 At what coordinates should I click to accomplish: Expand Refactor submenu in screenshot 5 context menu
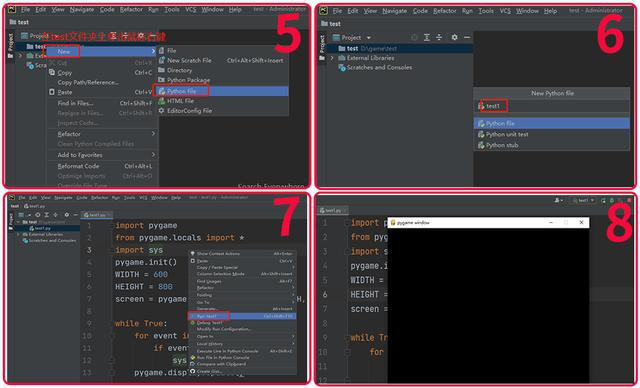101,134
